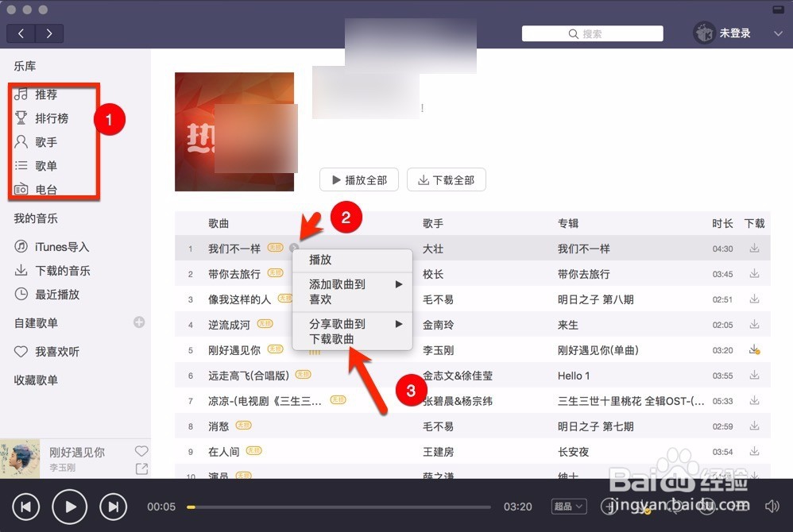Click the 搜索 search input field

tap(592, 33)
